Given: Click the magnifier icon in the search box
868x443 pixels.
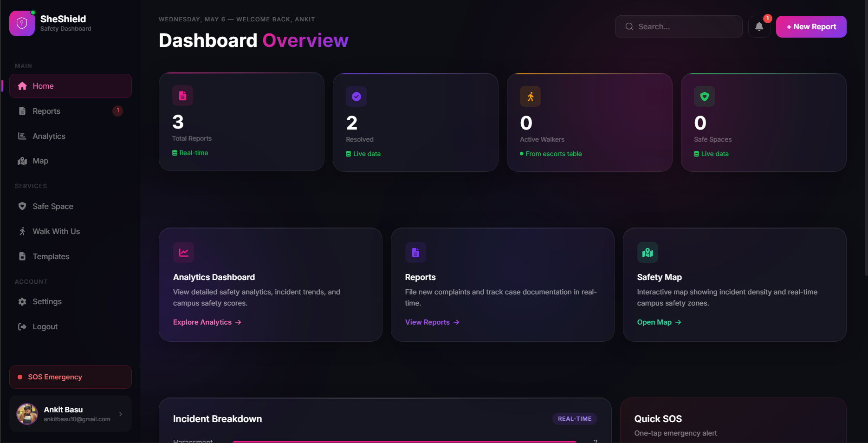Looking at the screenshot, I should point(629,26).
